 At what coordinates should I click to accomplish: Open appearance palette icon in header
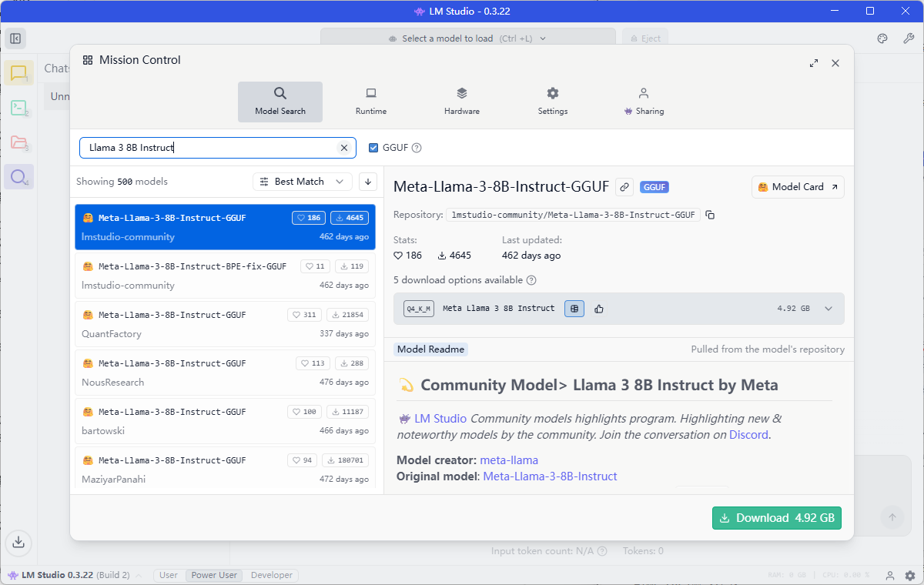(x=883, y=38)
